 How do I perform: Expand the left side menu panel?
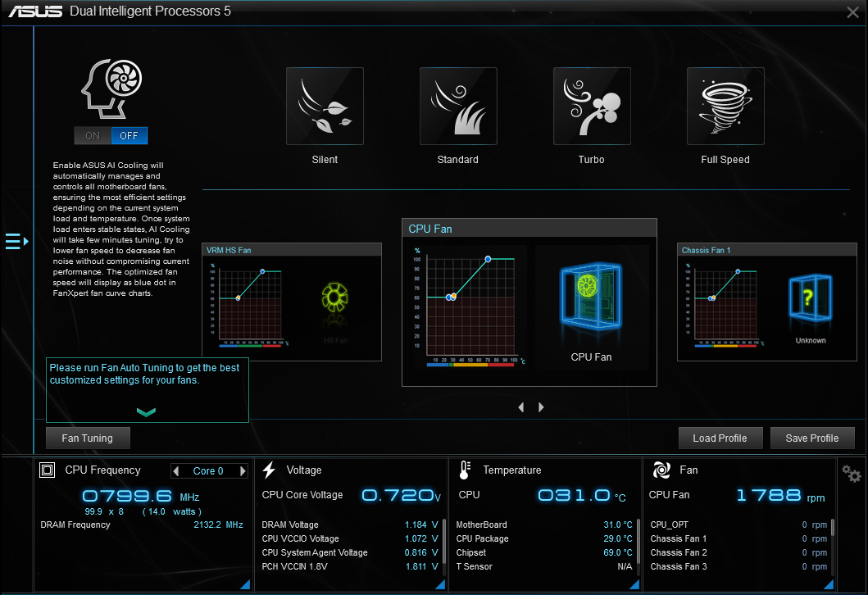pyautogui.click(x=16, y=241)
